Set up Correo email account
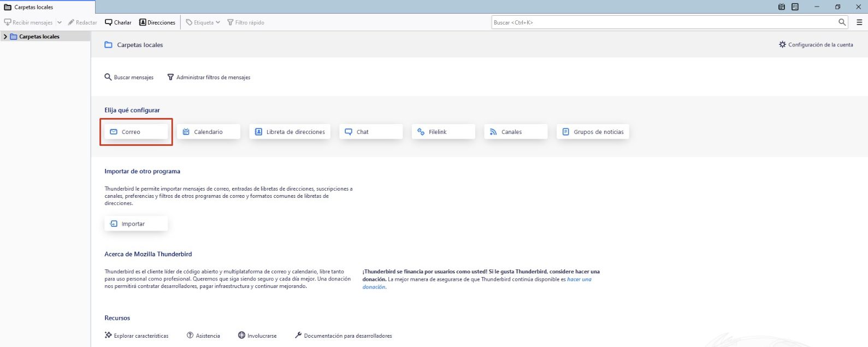This screenshot has height=347, width=868. coord(136,132)
